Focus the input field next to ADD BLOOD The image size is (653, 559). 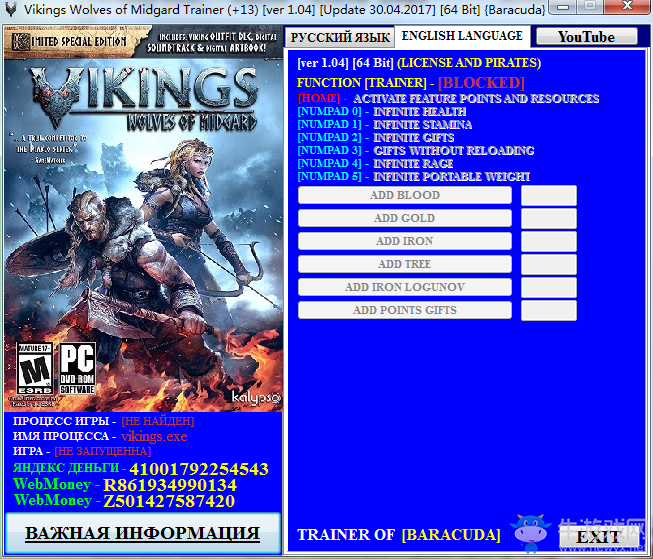tap(549, 195)
